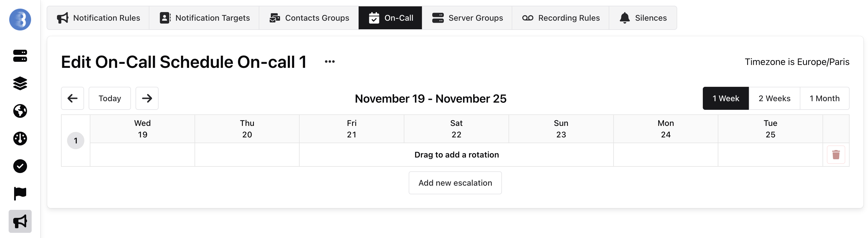The image size is (868, 238).
Task: Open the flag icon in sidebar
Action: pos(20,194)
